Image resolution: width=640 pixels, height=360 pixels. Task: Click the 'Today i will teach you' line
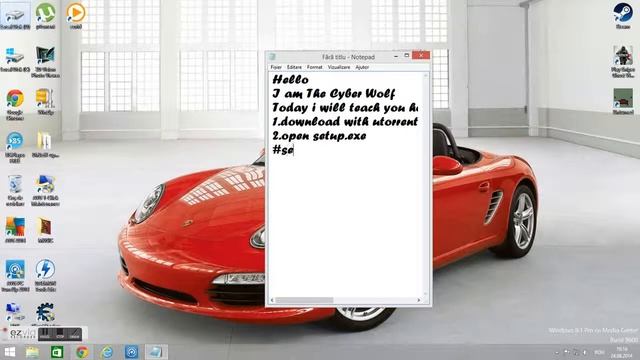[x=345, y=108]
